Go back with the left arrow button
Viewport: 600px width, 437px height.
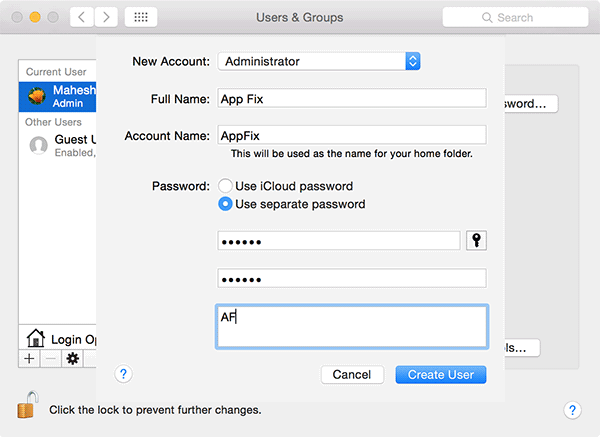(x=81, y=18)
